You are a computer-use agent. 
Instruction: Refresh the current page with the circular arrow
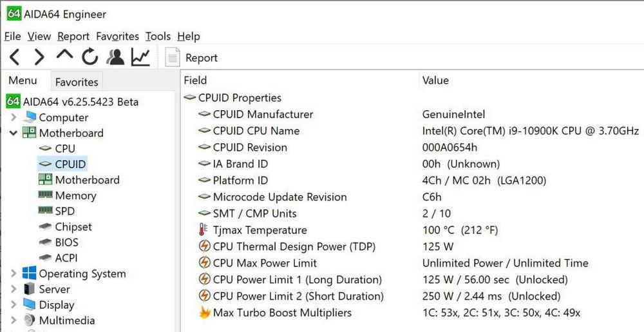90,57
